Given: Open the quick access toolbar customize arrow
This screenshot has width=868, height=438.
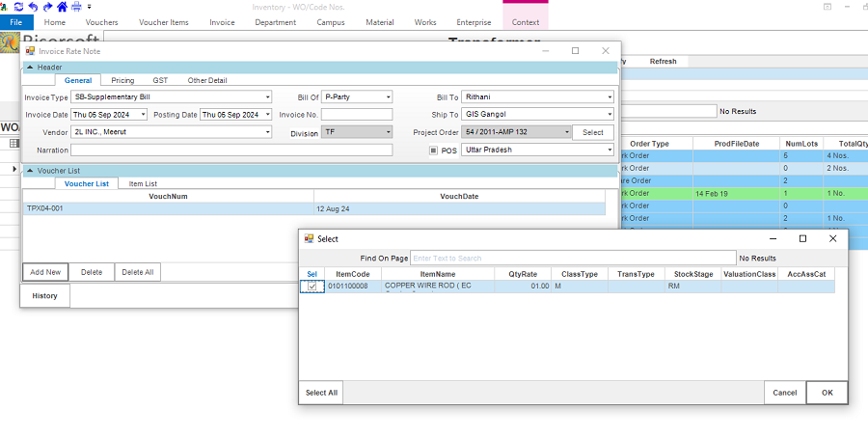Looking at the screenshot, I should (89, 7).
